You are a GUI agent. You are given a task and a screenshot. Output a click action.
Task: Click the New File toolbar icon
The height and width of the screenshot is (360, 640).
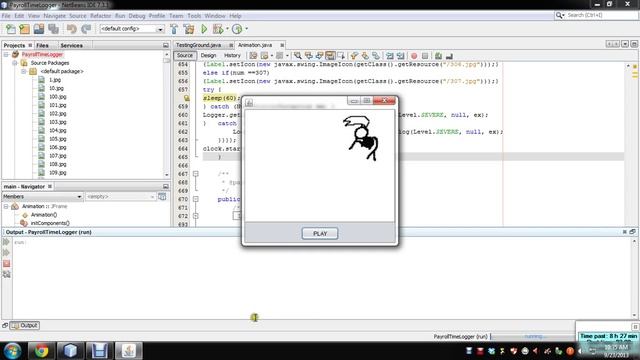11,29
